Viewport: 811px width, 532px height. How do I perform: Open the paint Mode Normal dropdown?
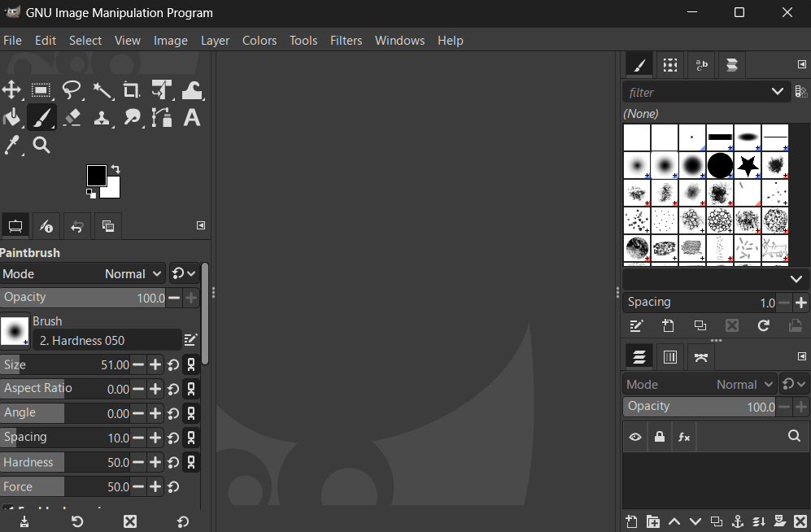pyautogui.click(x=134, y=274)
